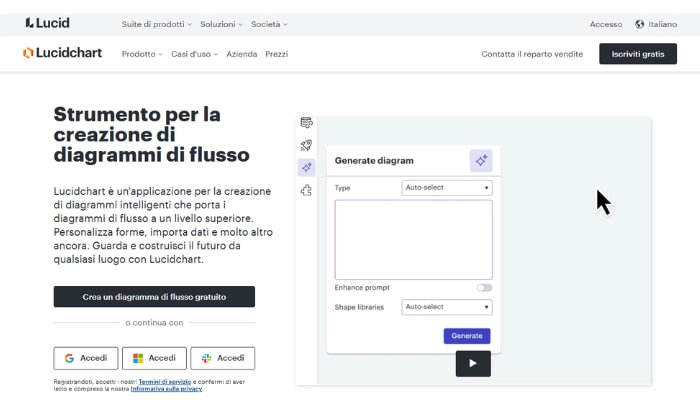Expand the Suite di prodotti menu
Viewport: 700px width, 400px height.
pos(157,24)
